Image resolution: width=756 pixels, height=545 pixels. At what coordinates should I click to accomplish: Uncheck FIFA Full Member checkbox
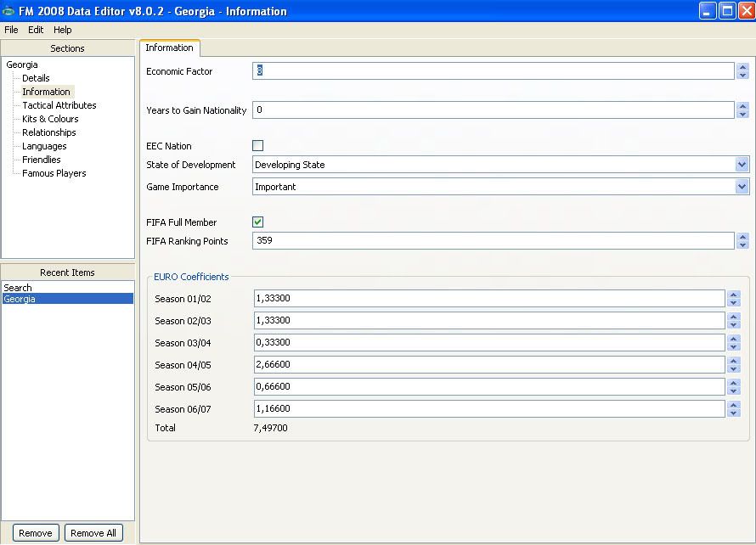258,222
